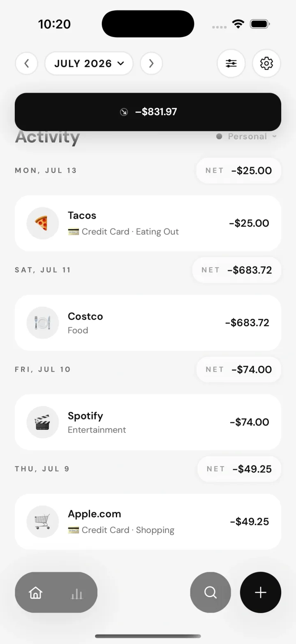Viewport: 296px width, 644px height.
Task: Tap the NET -$49.25 pill for Jul 9
Action: [239, 469]
